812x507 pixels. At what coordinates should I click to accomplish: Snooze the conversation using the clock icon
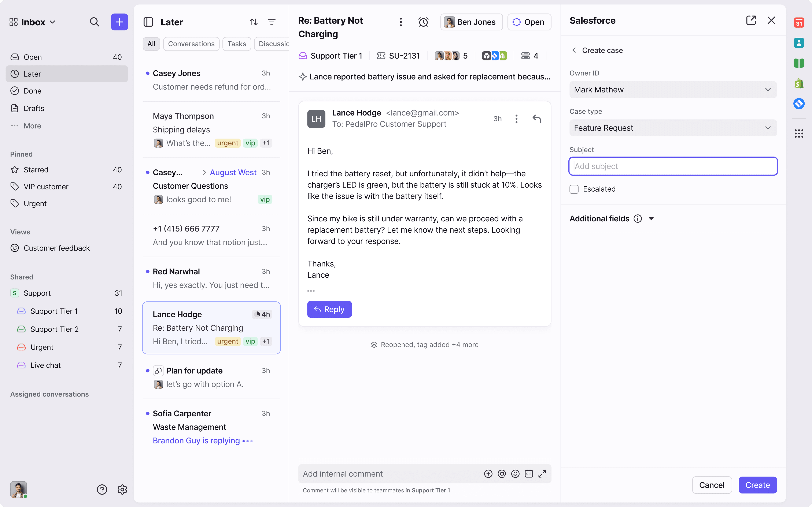pyautogui.click(x=424, y=22)
